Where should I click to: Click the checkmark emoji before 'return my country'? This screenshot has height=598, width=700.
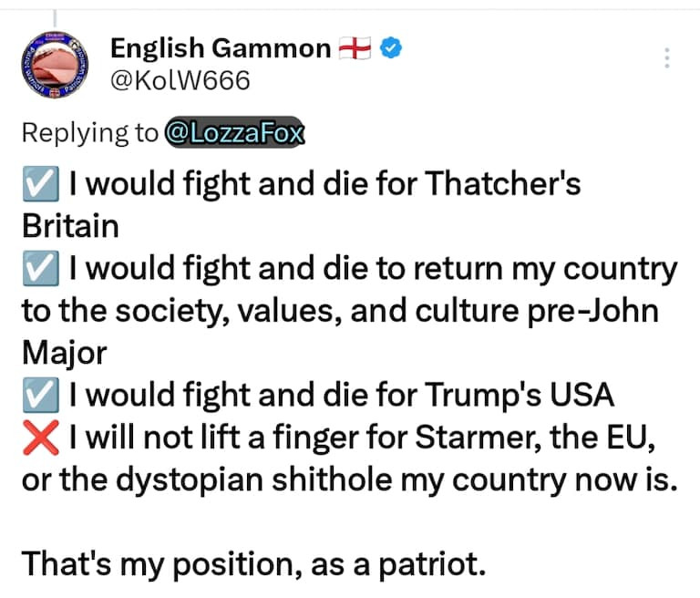click(x=39, y=269)
